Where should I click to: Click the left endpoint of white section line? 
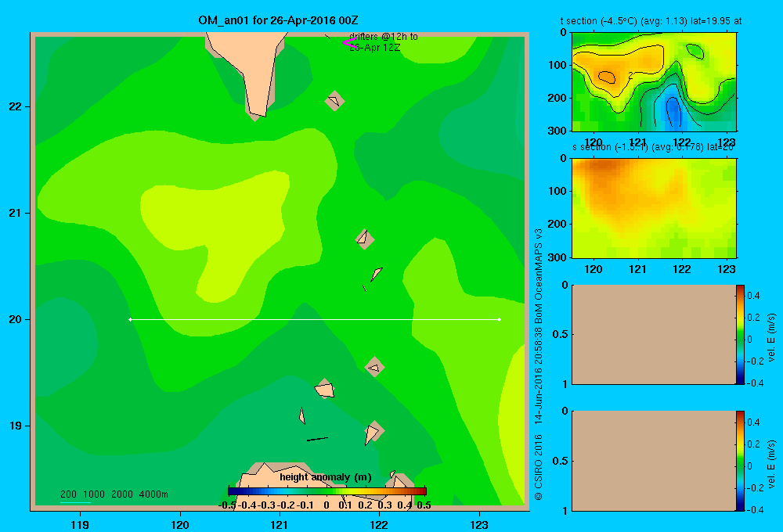130,319
